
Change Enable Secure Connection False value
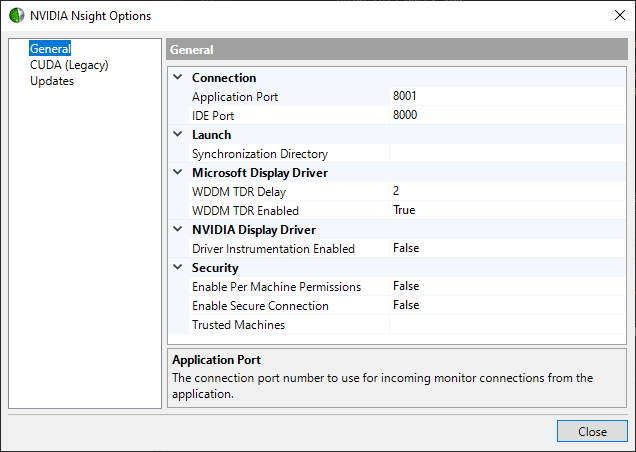pyautogui.click(x=507, y=305)
